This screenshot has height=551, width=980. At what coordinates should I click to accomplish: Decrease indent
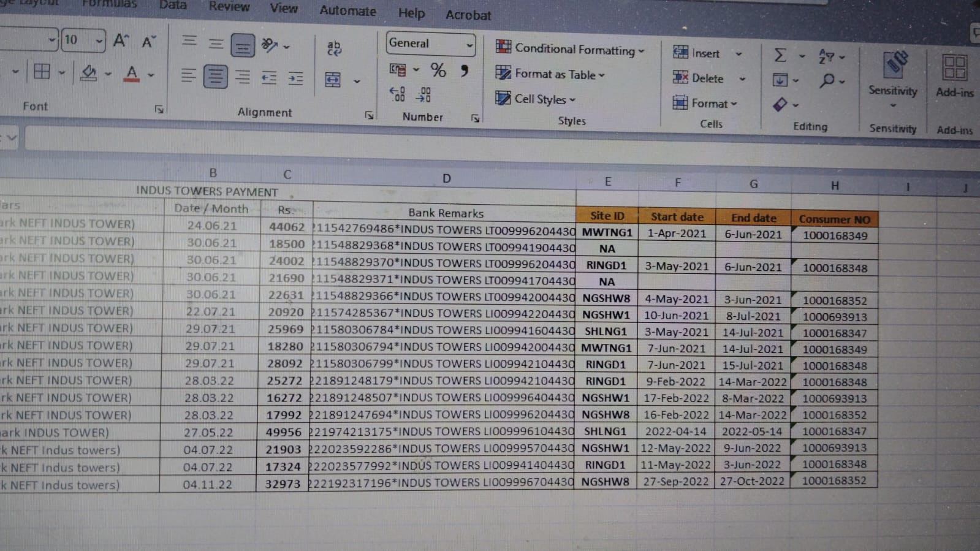click(269, 78)
